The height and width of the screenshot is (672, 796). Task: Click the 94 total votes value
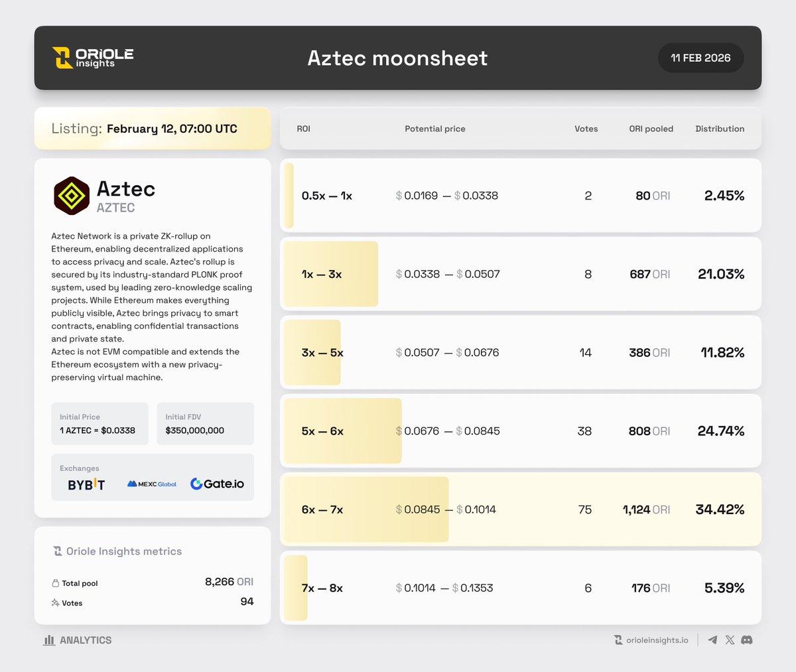247,602
